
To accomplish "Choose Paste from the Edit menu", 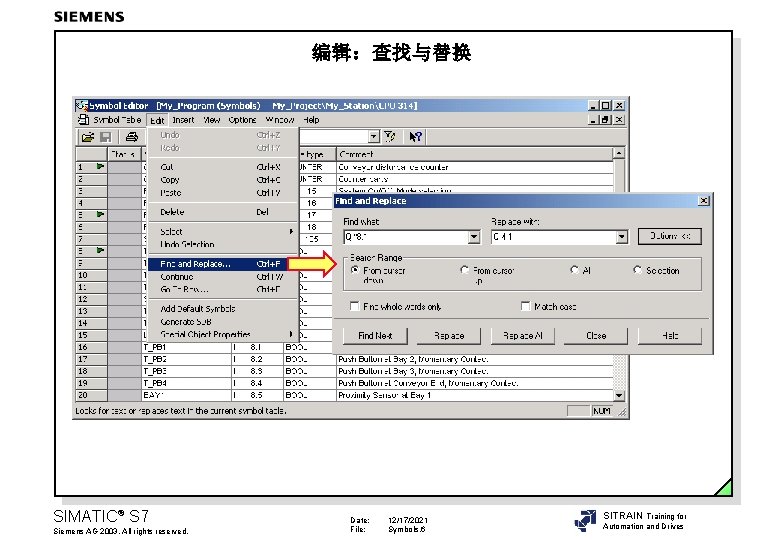I will 223,193.
